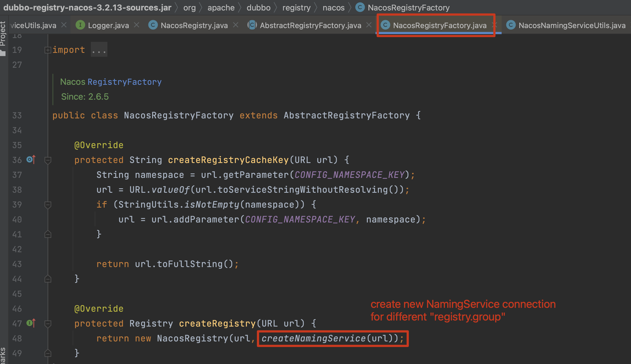This screenshot has width=631, height=364.
Task: Click toFullString on line 43
Action: (190, 264)
